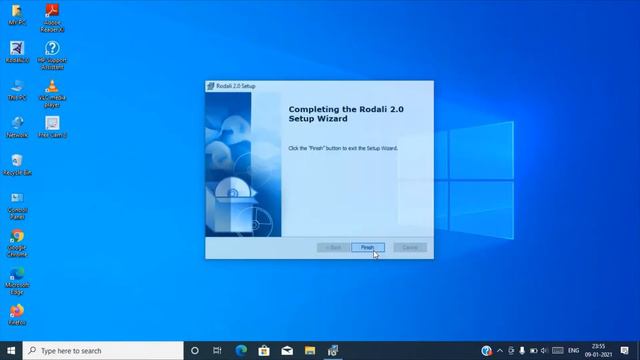Image resolution: width=640 pixels, height=360 pixels.
Task: Click the touch keyboard icon in the tray
Action: tap(558, 351)
